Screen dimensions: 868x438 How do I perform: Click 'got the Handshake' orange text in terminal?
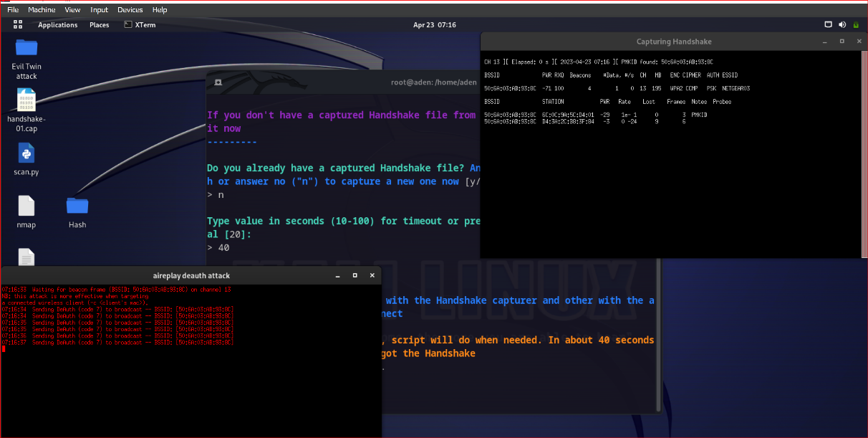click(428, 353)
